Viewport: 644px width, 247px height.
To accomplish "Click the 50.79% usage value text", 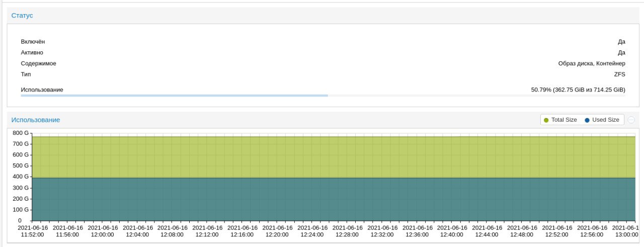I will click(578, 90).
